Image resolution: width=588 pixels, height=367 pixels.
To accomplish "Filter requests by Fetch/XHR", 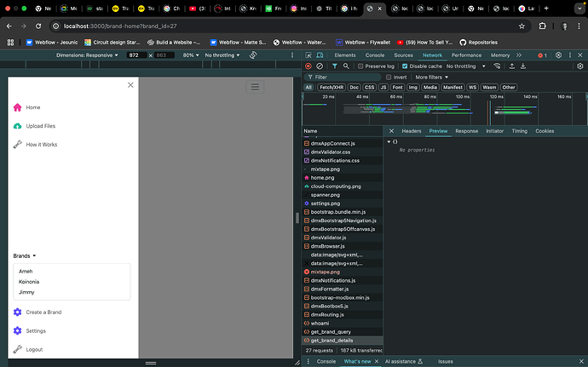I will (331, 88).
